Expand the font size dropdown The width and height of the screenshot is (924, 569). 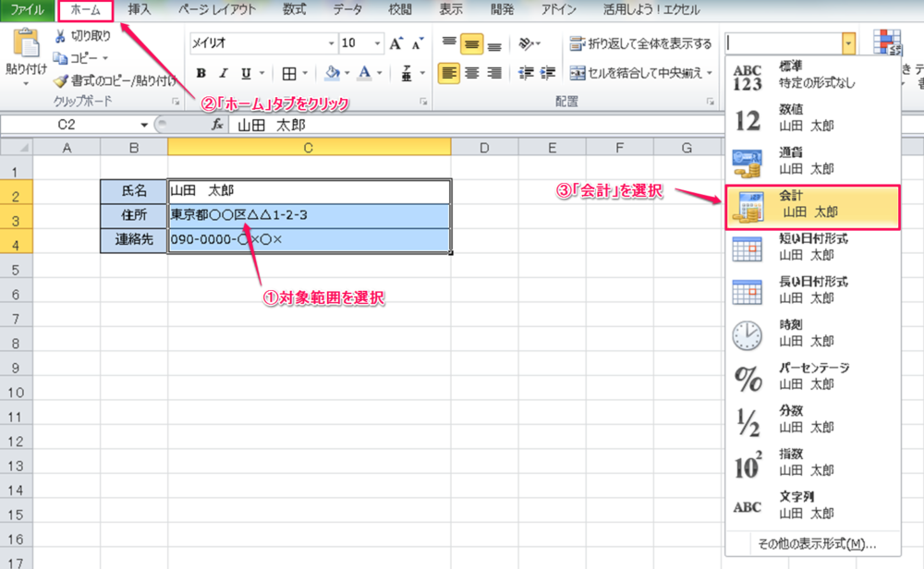tap(376, 43)
